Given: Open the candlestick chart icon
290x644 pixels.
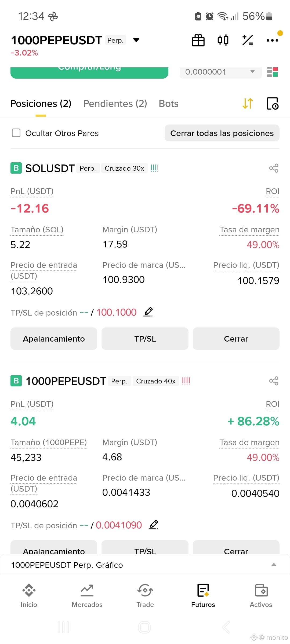Looking at the screenshot, I should (223, 40).
